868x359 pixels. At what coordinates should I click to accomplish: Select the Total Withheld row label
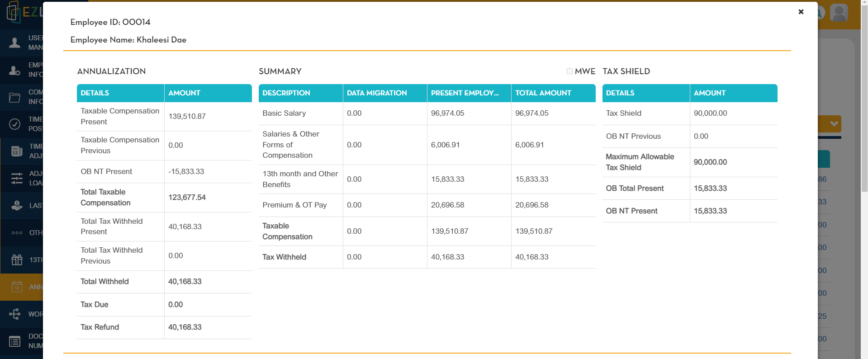click(104, 281)
